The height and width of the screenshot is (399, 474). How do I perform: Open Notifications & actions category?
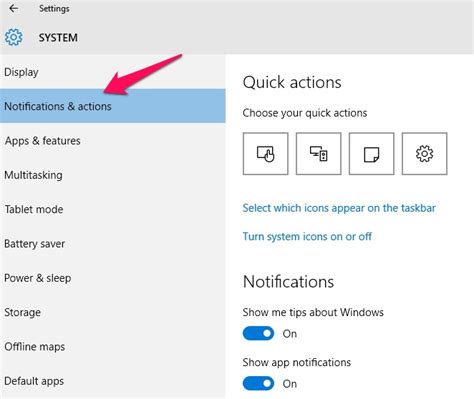point(113,106)
